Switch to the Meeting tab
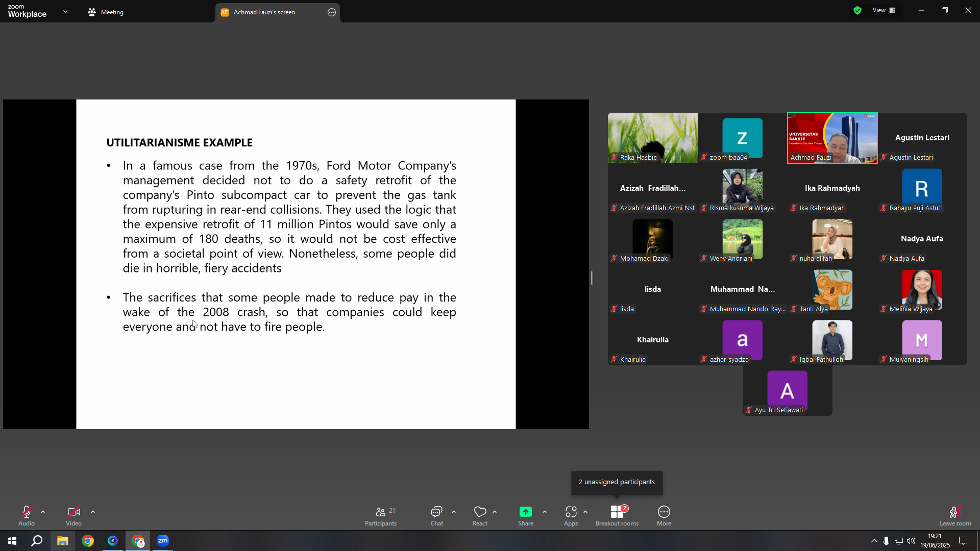Screen dimensions: 980x551 pyautogui.click(x=106, y=12)
